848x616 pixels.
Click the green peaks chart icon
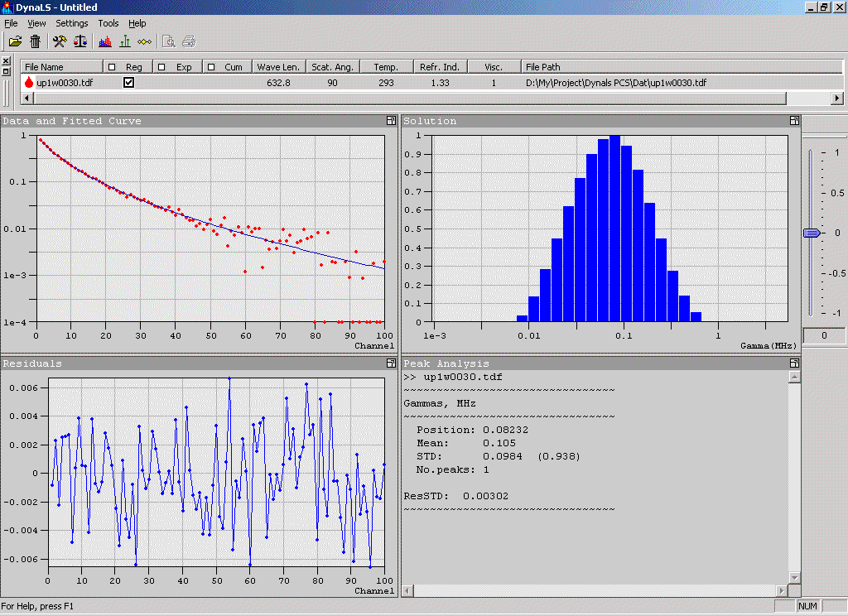point(125,41)
